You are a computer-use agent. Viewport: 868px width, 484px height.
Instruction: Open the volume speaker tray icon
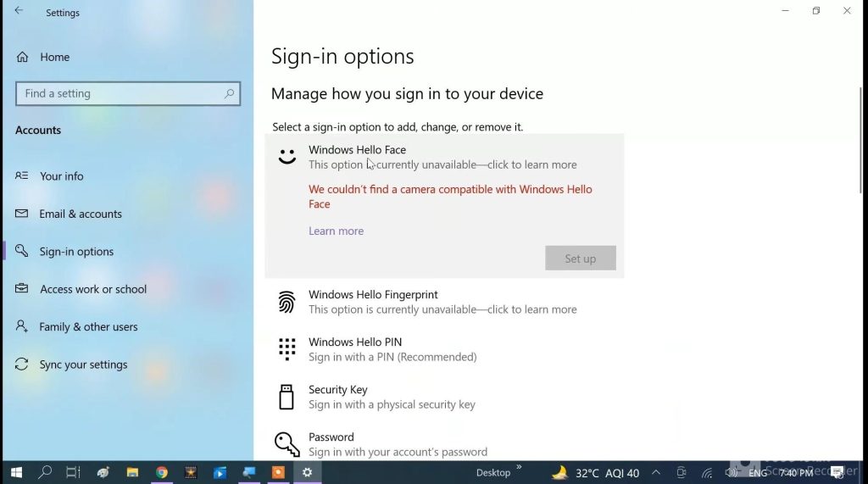(x=732, y=473)
